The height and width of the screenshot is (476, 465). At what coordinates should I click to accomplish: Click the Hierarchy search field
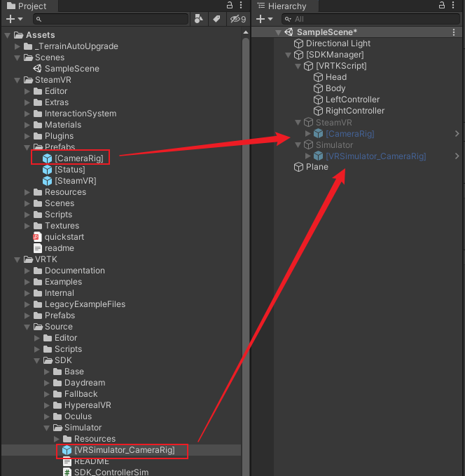click(370, 19)
